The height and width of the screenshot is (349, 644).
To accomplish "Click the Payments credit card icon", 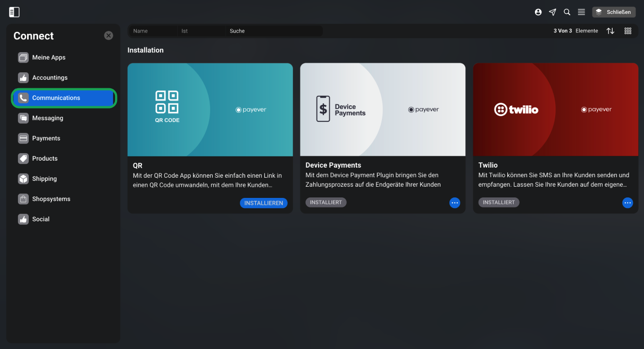I will pos(23,138).
